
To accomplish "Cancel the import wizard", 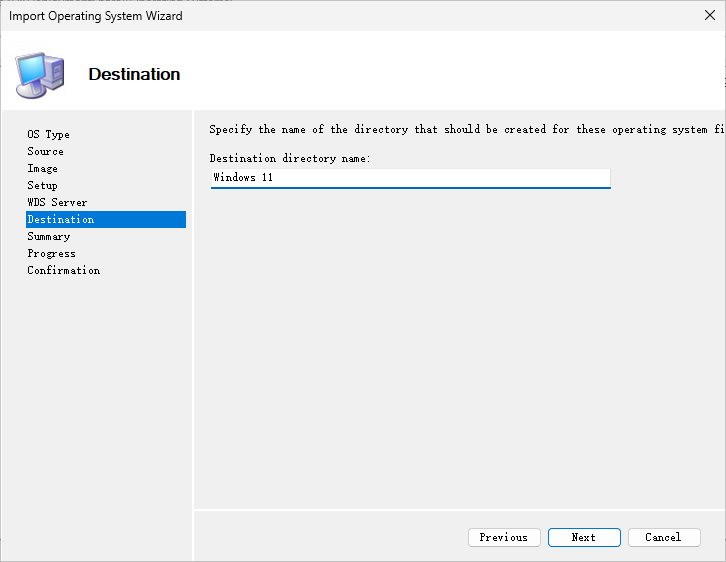I will coord(663,537).
